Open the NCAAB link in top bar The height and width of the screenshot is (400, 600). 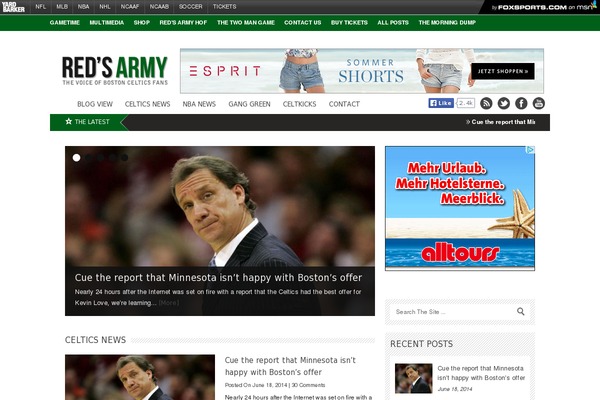159,7
